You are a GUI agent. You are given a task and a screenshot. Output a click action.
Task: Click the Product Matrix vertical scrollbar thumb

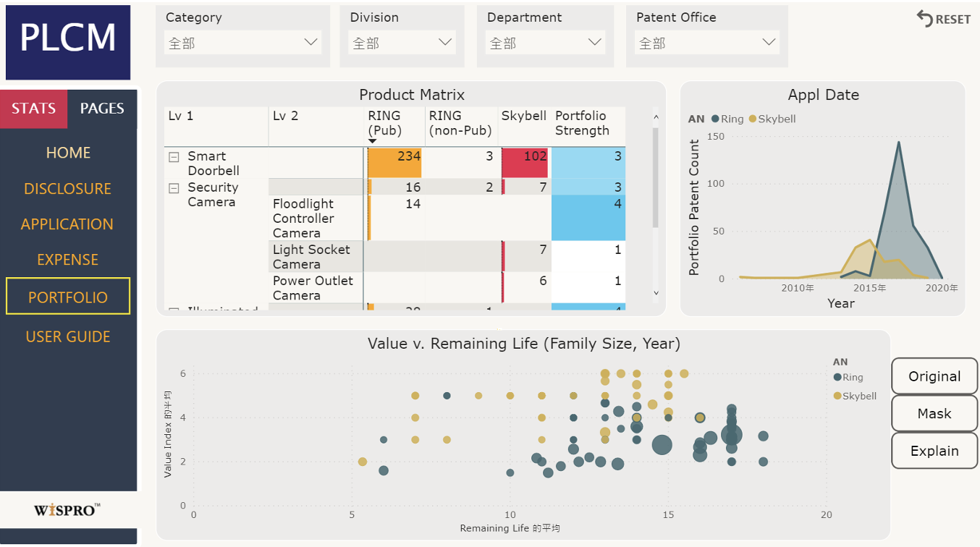(x=656, y=177)
